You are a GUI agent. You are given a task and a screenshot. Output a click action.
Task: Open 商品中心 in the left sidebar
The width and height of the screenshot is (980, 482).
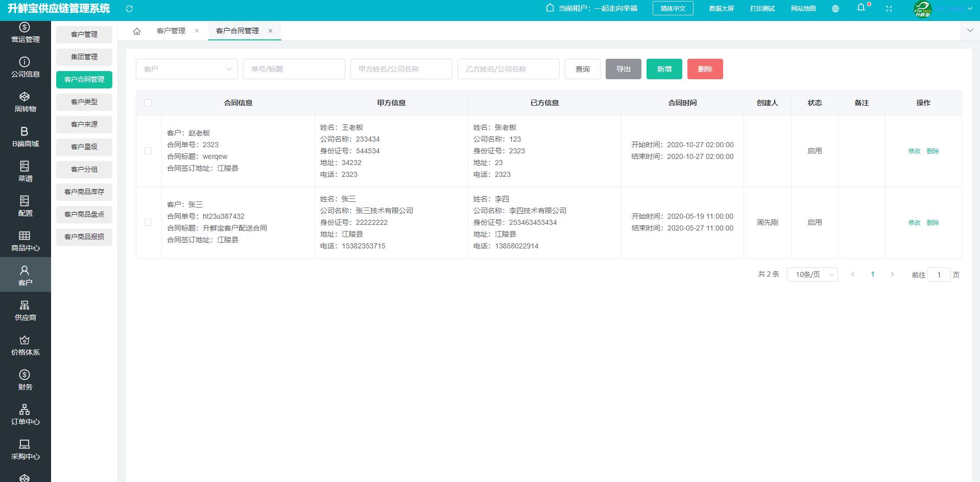click(x=25, y=241)
